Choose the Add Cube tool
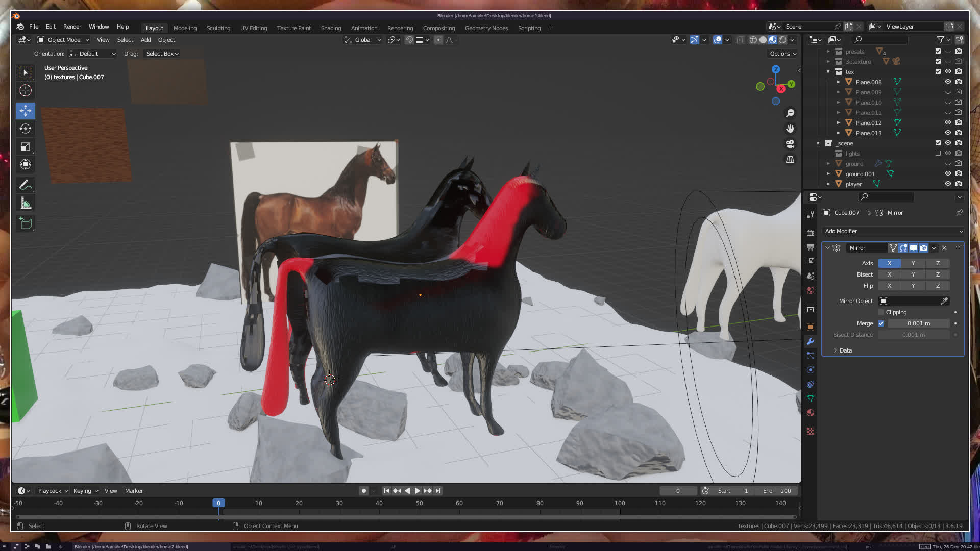980x551 pixels. (x=26, y=223)
